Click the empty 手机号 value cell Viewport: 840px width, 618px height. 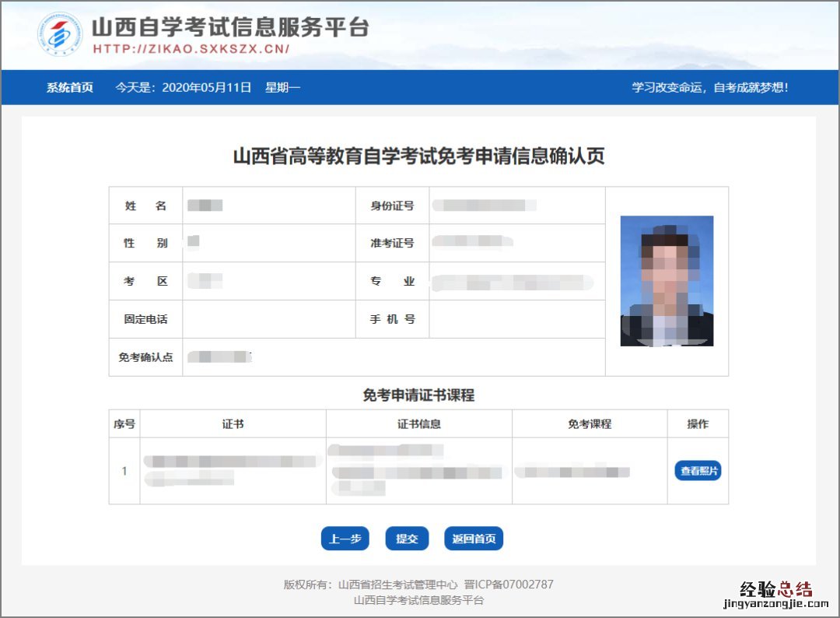516,319
